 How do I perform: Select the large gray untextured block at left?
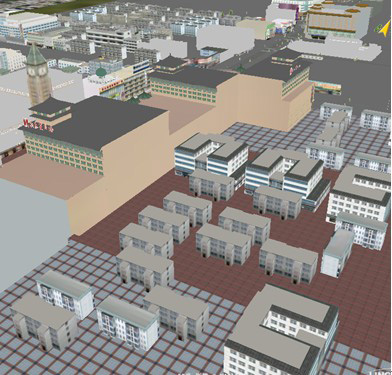[32, 233]
